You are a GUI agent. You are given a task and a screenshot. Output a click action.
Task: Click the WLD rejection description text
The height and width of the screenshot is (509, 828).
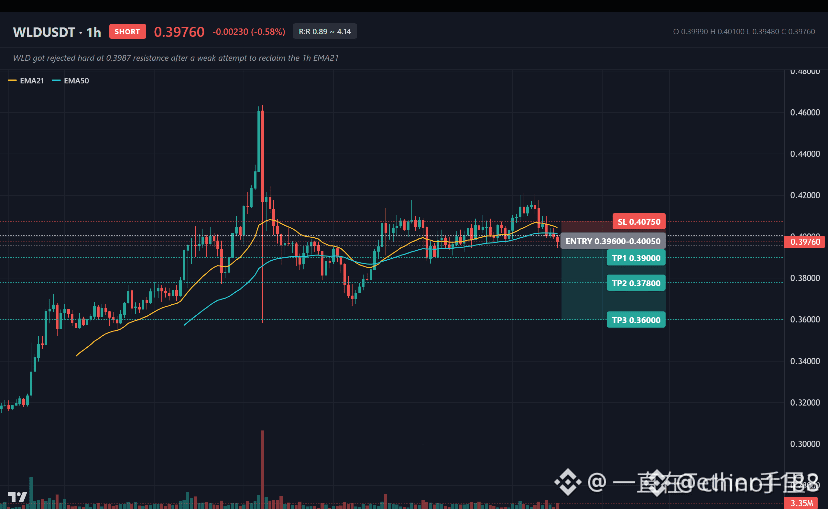[176, 58]
